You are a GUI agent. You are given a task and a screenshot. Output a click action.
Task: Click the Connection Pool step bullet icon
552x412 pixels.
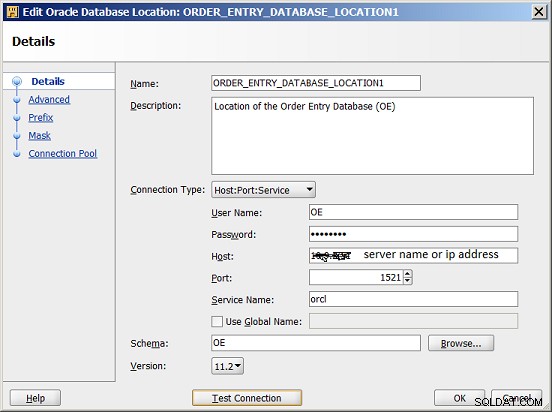coord(17,154)
